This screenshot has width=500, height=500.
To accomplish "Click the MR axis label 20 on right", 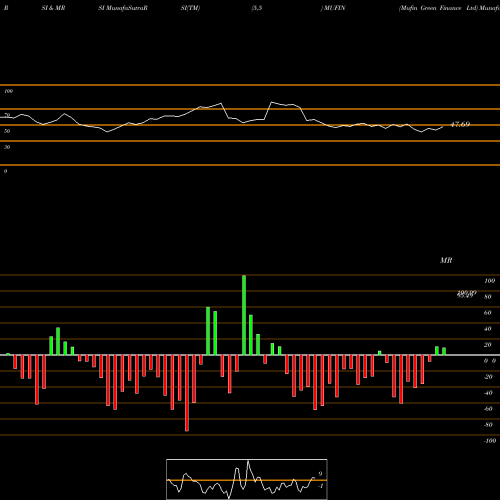I will [487, 345].
